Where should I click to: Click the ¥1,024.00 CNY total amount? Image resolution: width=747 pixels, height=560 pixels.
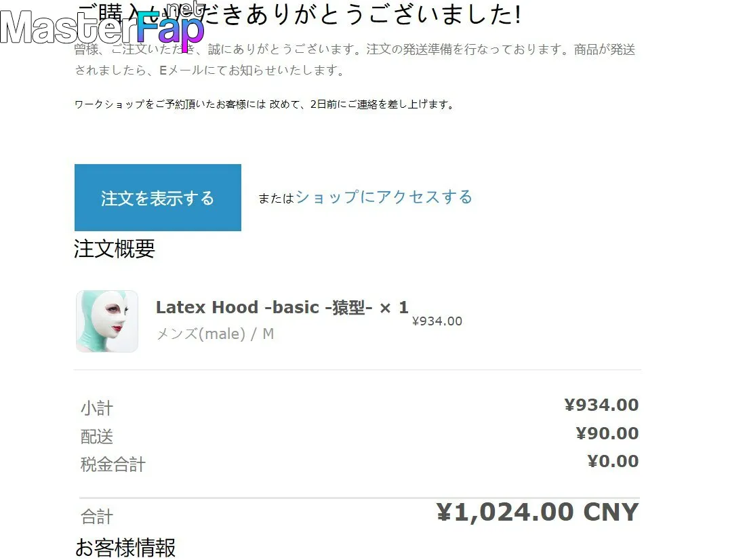[538, 513]
